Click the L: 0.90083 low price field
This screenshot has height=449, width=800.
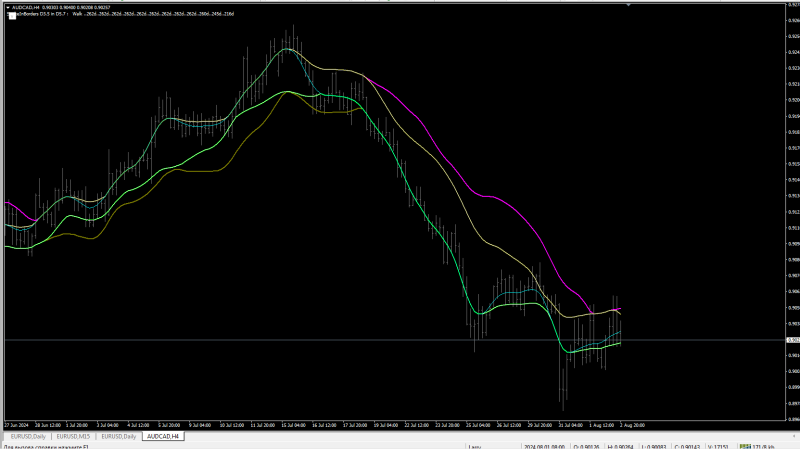pos(654,446)
